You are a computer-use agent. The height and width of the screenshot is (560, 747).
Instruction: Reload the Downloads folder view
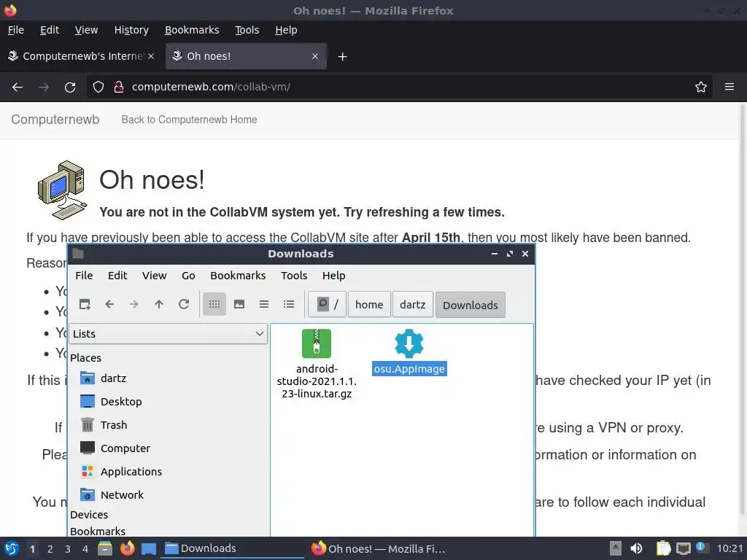[184, 304]
